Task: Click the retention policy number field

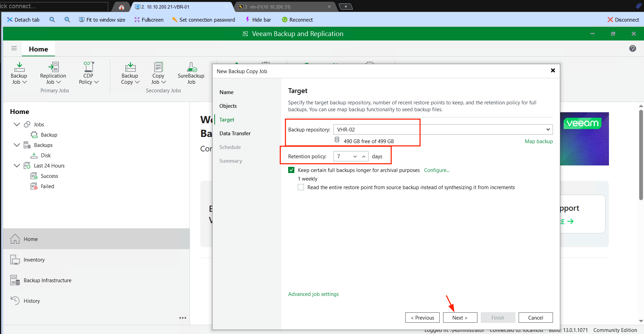Action: [342, 157]
